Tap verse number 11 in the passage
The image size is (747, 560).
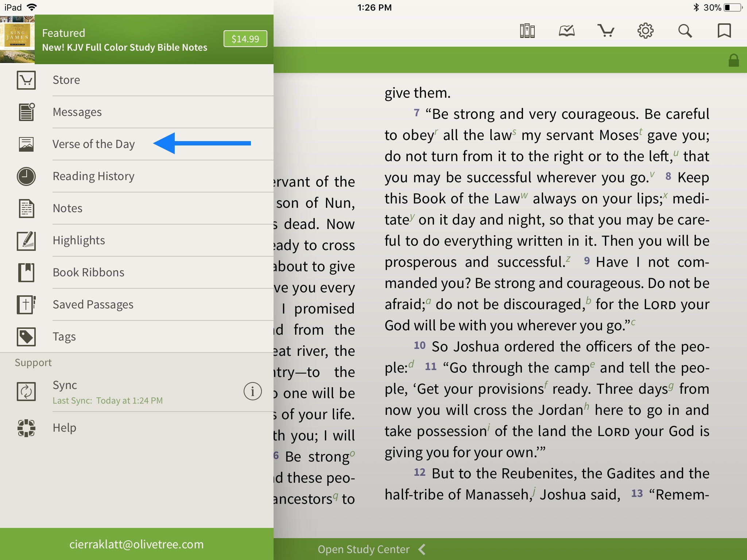[x=431, y=366]
